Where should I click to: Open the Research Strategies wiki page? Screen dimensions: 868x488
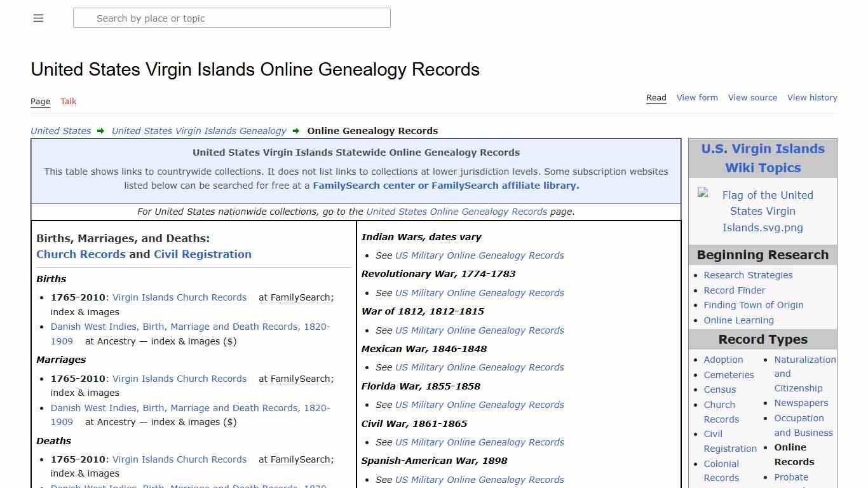coord(748,275)
